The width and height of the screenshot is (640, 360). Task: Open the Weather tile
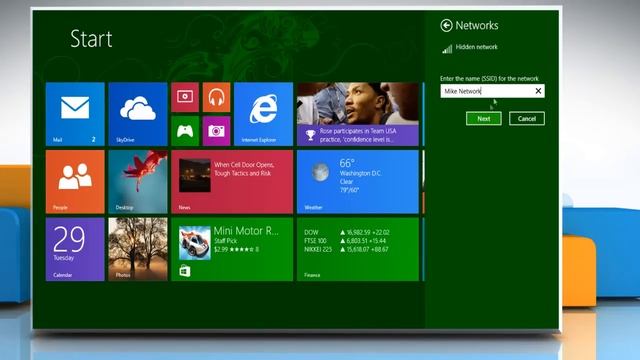point(358,182)
